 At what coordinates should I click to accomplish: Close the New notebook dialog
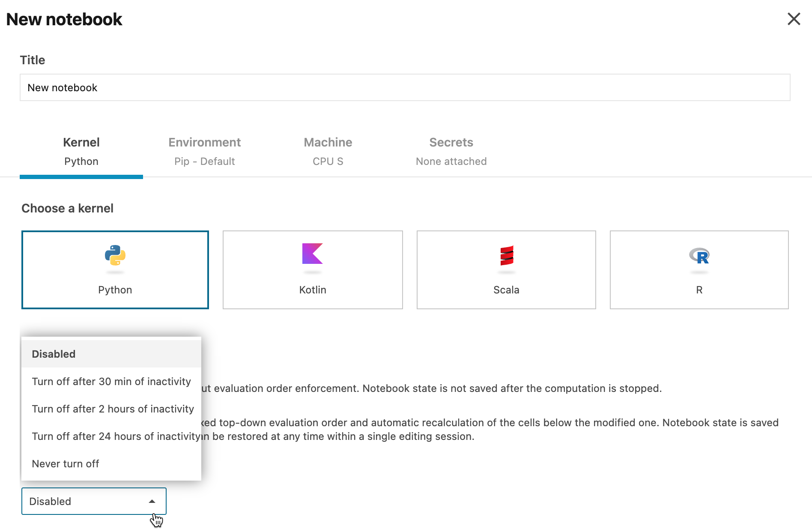(x=794, y=19)
